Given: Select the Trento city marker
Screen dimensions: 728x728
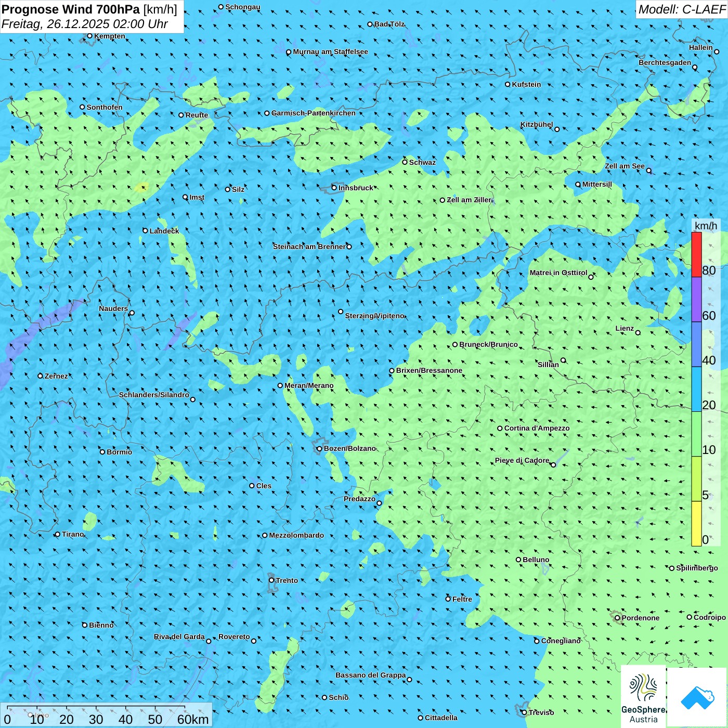Looking at the screenshot, I should point(271,580).
